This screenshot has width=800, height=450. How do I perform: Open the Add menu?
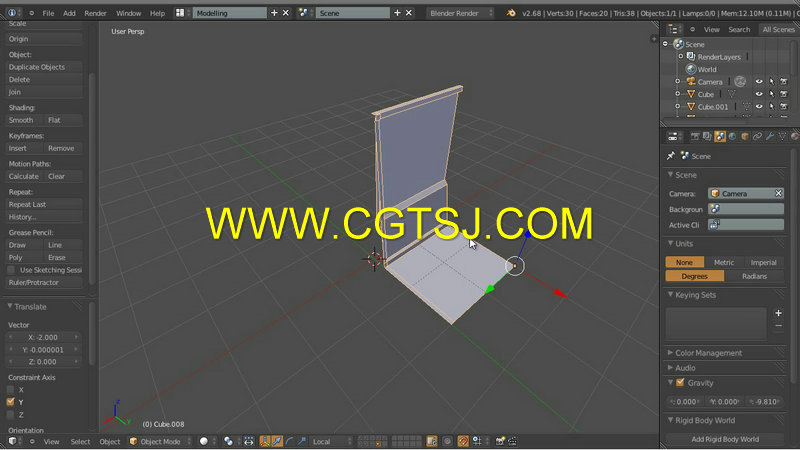point(69,13)
